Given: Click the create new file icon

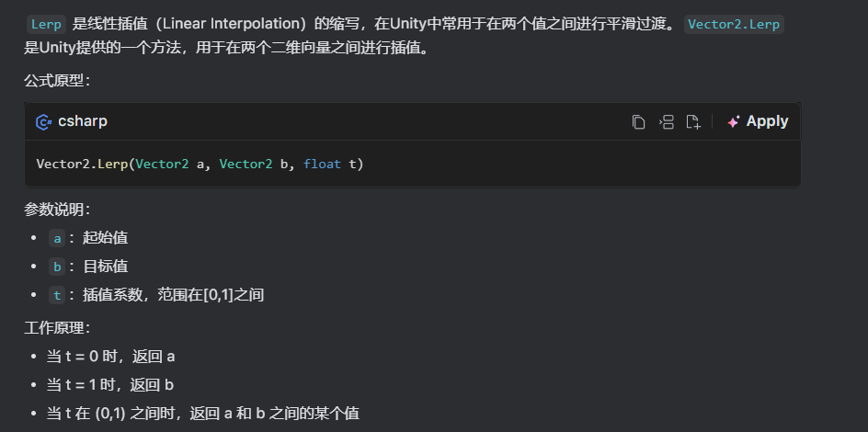Looking at the screenshot, I should pyautogui.click(x=694, y=122).
